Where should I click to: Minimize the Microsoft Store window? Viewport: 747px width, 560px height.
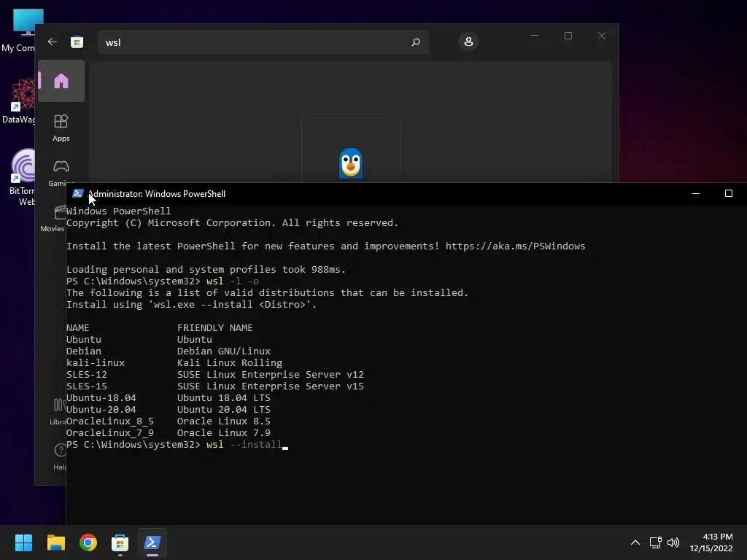[535, 36]
